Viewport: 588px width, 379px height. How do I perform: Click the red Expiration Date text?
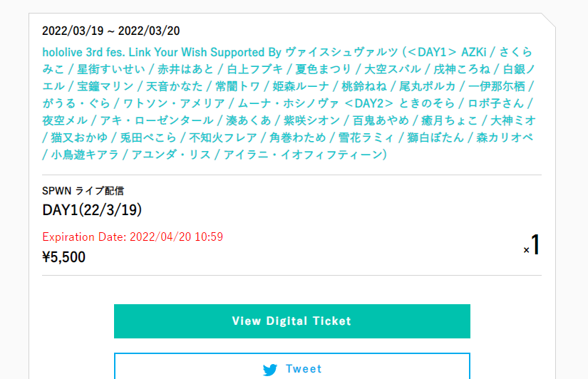pos(133,237)
